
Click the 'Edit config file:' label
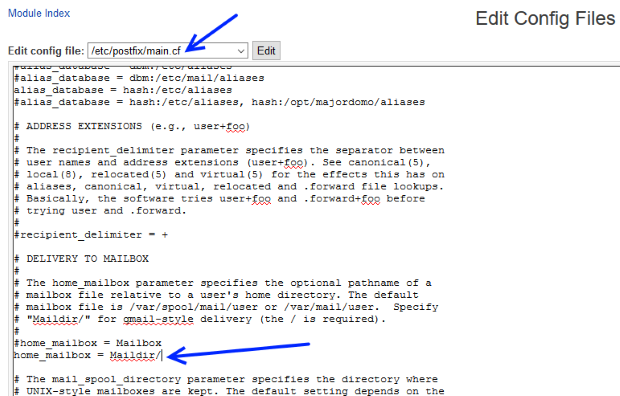46,51
